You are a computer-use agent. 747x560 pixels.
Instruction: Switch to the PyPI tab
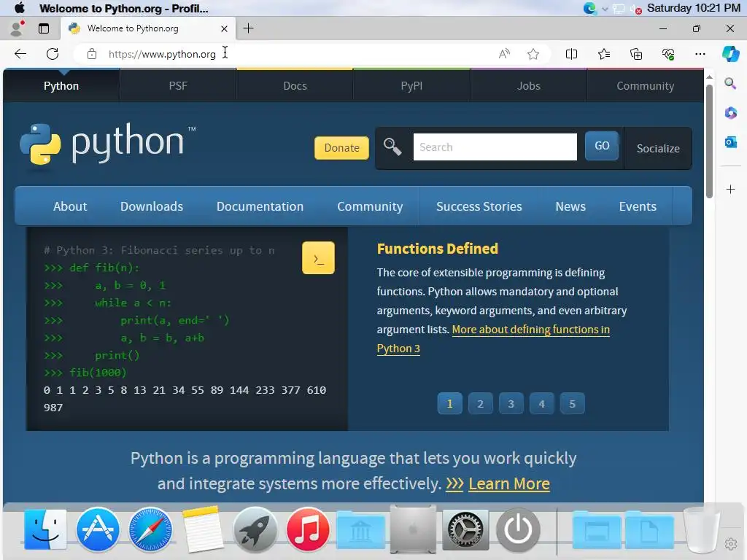(411, 86)
